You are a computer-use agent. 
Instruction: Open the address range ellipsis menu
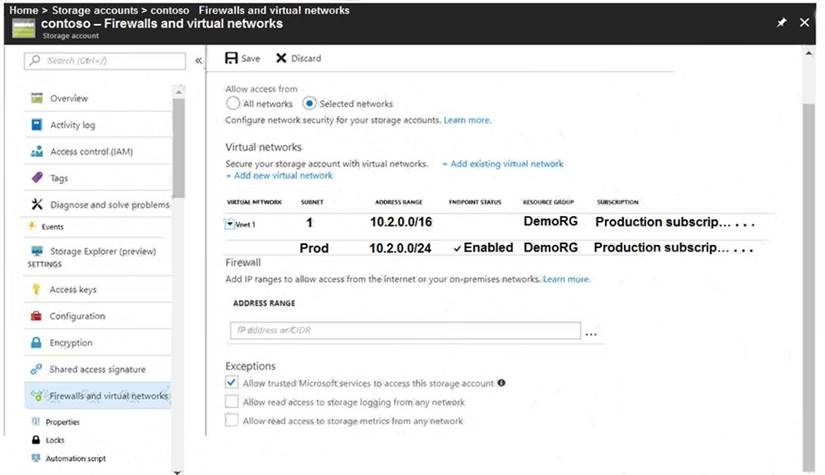[591, 332]
